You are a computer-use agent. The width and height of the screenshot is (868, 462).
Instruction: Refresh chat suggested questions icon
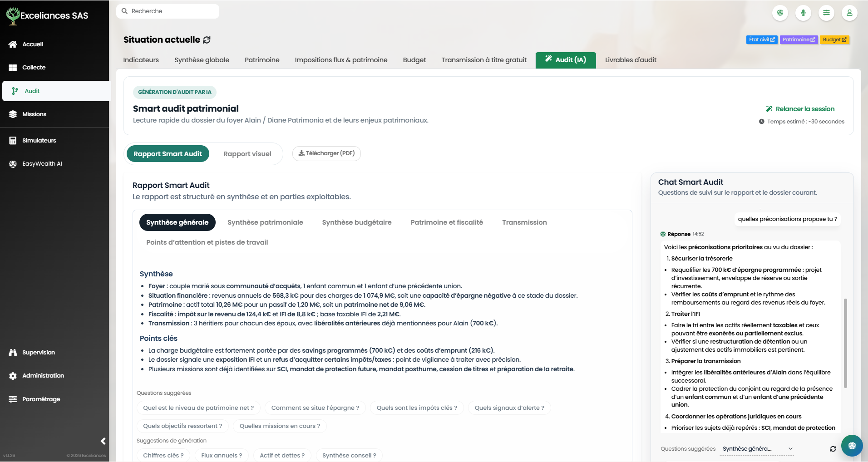pos(833,449)
